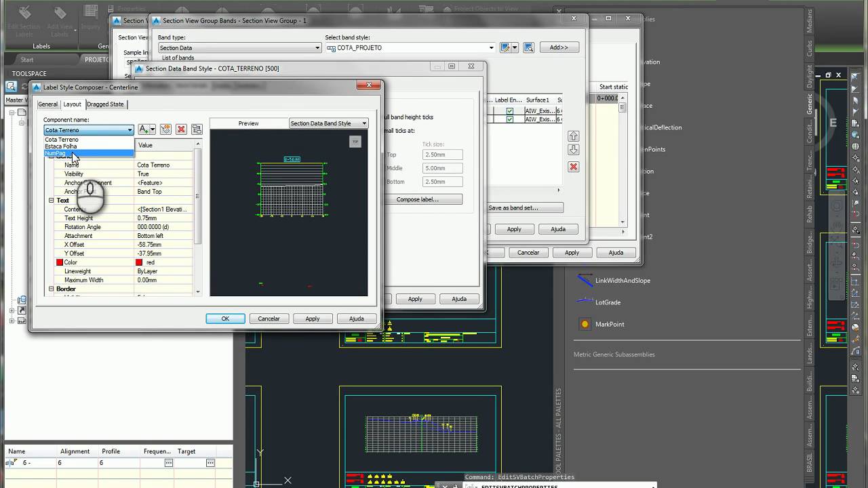Toggle second Label End checkbox AIW_Exis row

coord(510,119)
